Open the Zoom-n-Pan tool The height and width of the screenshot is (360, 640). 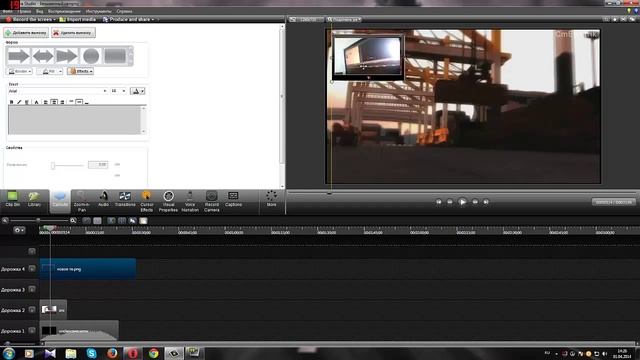coord(82,201)
